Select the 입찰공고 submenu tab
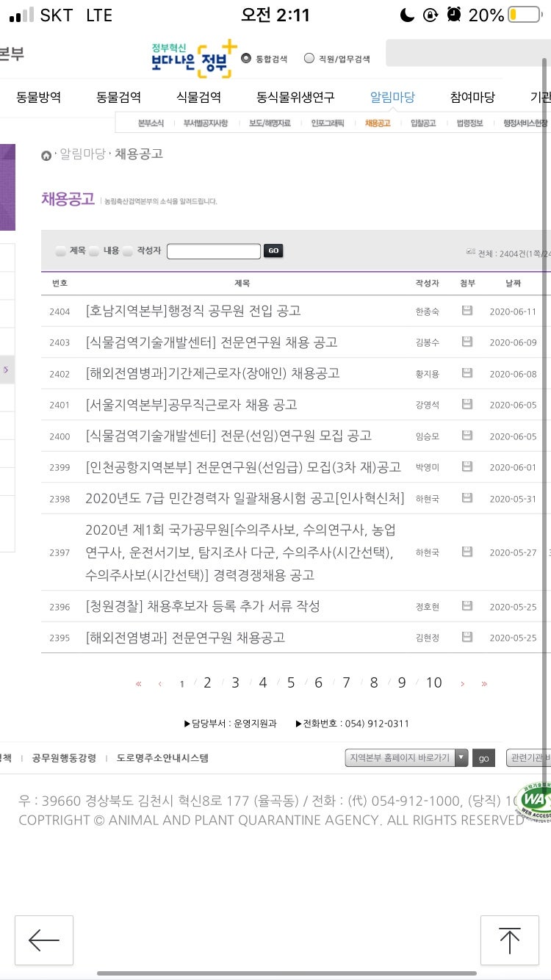The image size is (551, 980). (423, 123)
